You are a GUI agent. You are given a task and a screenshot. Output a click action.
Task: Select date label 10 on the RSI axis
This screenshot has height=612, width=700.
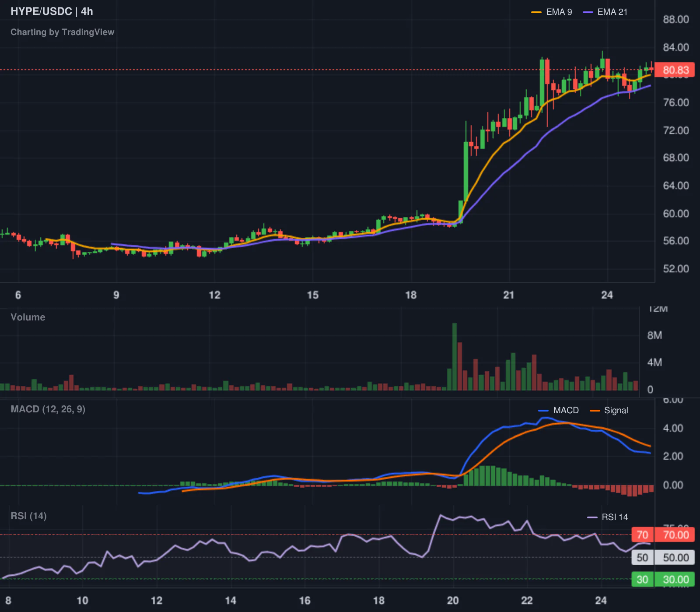(x=82, y=601)
